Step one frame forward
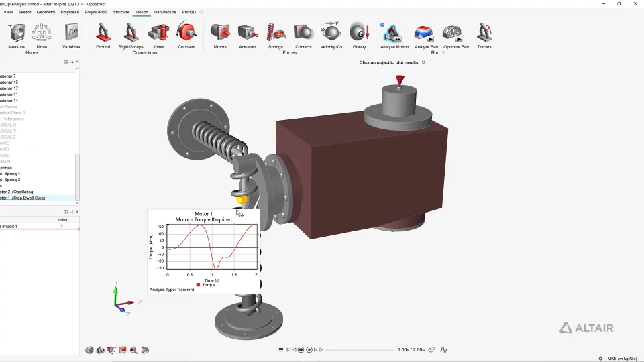Screen dimensions: 644x362 (x=315, y=350)
